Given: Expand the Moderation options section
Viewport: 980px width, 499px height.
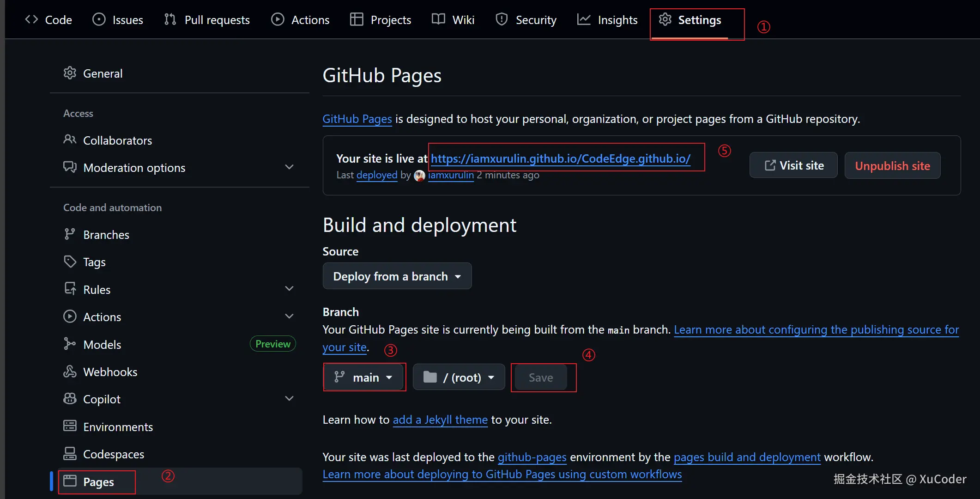Looking at the screenshot, I should tap(289, 167).
